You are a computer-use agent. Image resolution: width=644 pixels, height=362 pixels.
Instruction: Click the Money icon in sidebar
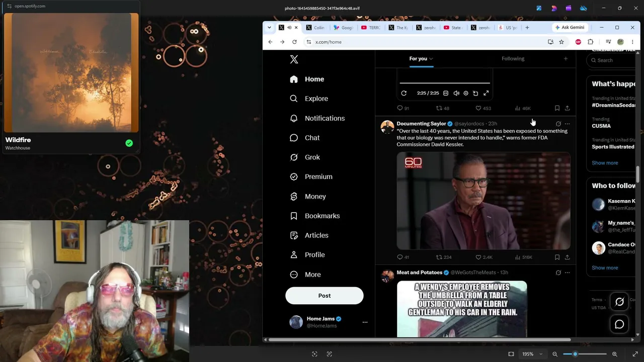point(294,197)
